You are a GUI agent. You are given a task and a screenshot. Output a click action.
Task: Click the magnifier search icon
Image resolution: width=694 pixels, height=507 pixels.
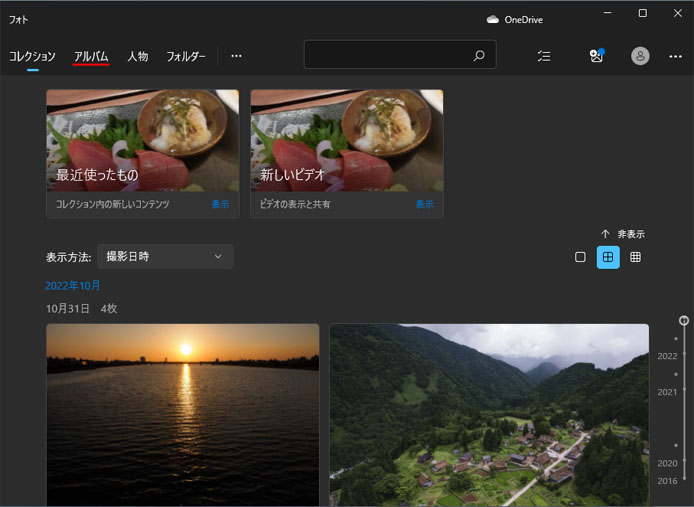click(479, 55)
